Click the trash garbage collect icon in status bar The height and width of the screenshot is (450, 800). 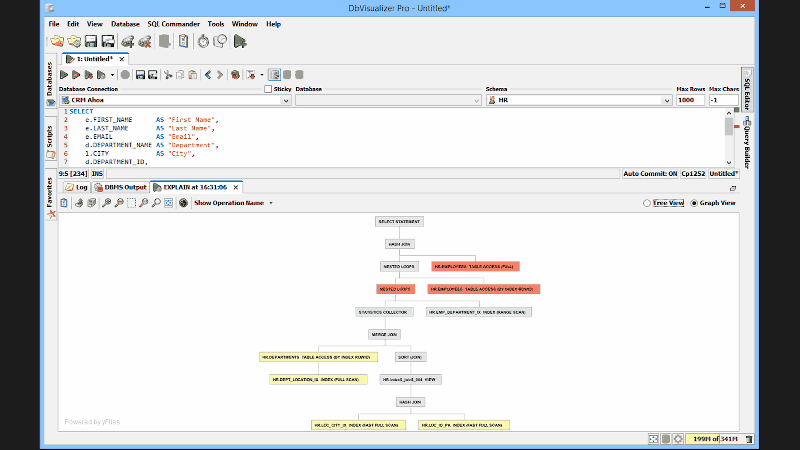(x=748, y=439)
